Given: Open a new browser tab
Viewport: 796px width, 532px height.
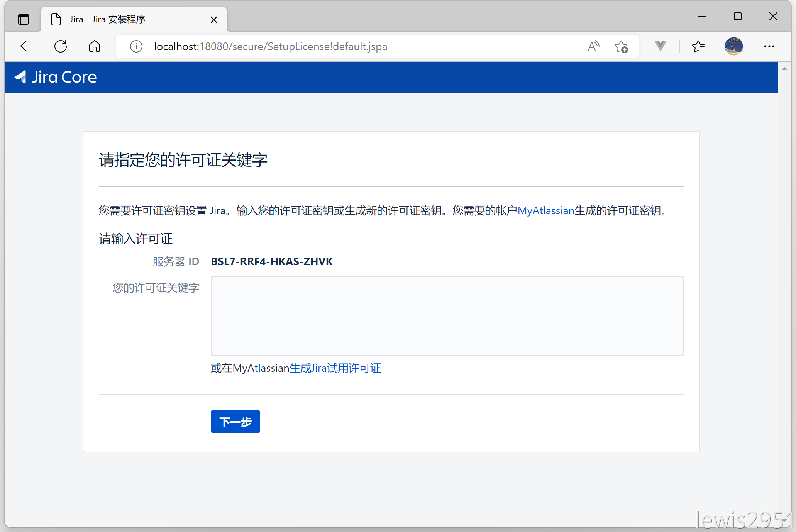Looking at the screenshot, I should (240, 19).
